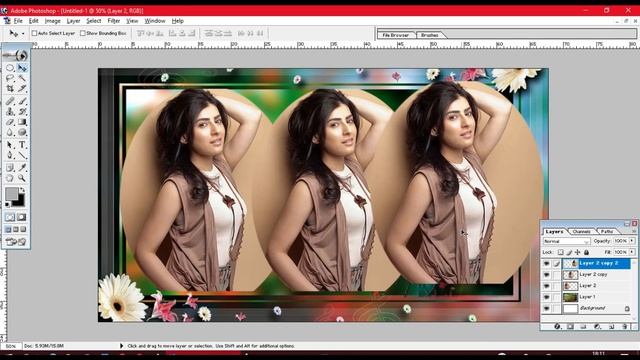Switch to the Channels tab
Viewport: 640px width, 360px height.
[x=582, y=231]
